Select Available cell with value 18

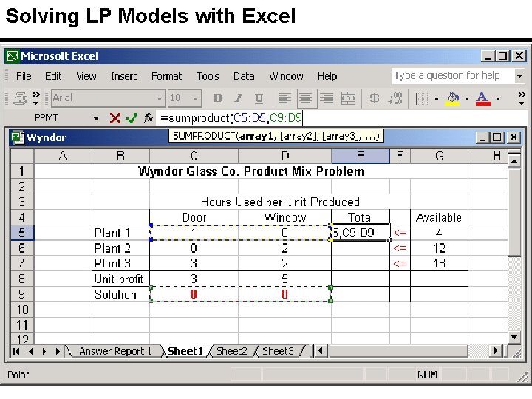tap(439, 263)
